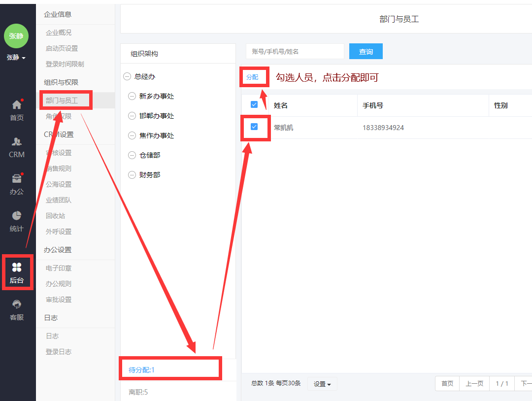Click the 分配 assign link
Image resolution: width=532 pixels, height=401 pixels.
tap(252, 77)
